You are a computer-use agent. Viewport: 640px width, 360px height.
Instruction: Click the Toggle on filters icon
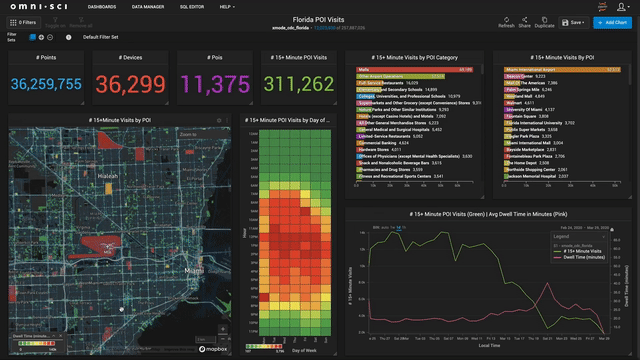[55, 22]
